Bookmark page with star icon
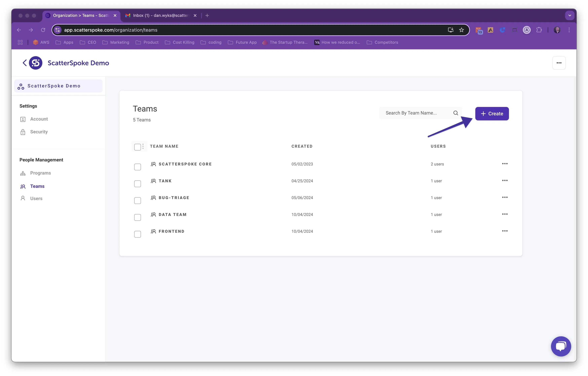This screenshot has height=376, width=588. [461, 30]
